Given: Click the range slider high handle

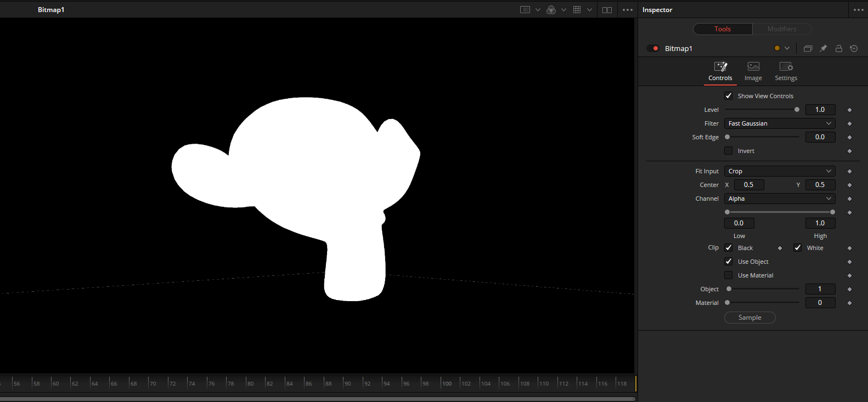Looking at the screenshot, I should [x=832, y=212].
